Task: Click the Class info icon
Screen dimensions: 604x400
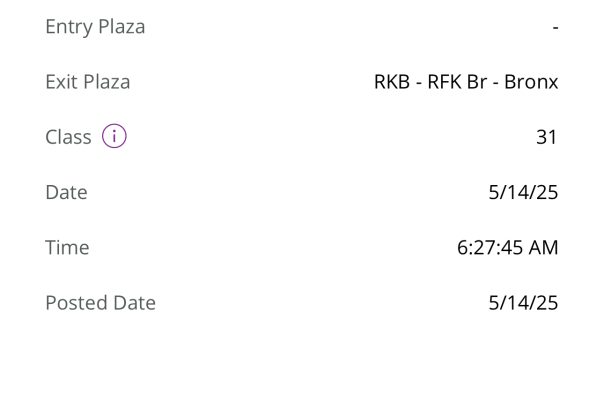Action: [x=114, y=136]
